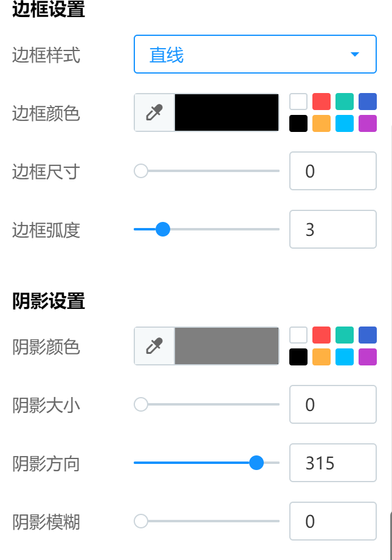The image size is (392, 560).
Task: Select white preset for shadow color
Action: (x=298, y=334)
